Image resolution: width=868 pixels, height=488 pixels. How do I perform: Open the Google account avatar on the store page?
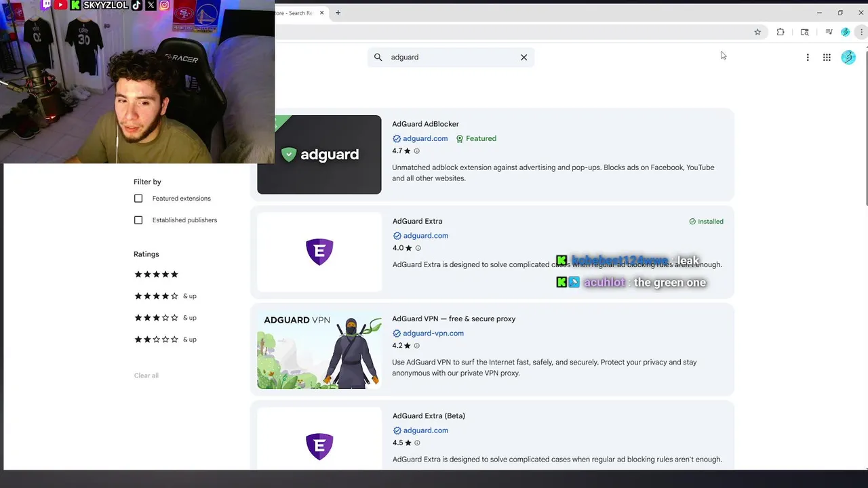click(x=848, y=58)
